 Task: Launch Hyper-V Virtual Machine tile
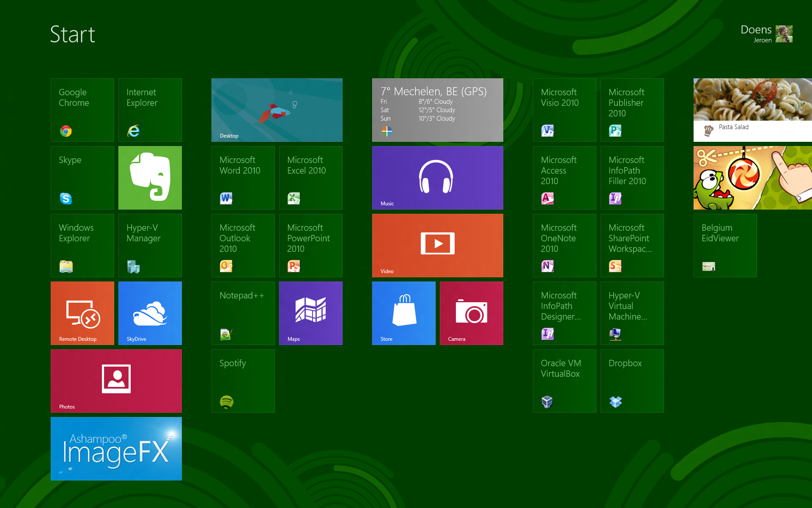[632, 313]
